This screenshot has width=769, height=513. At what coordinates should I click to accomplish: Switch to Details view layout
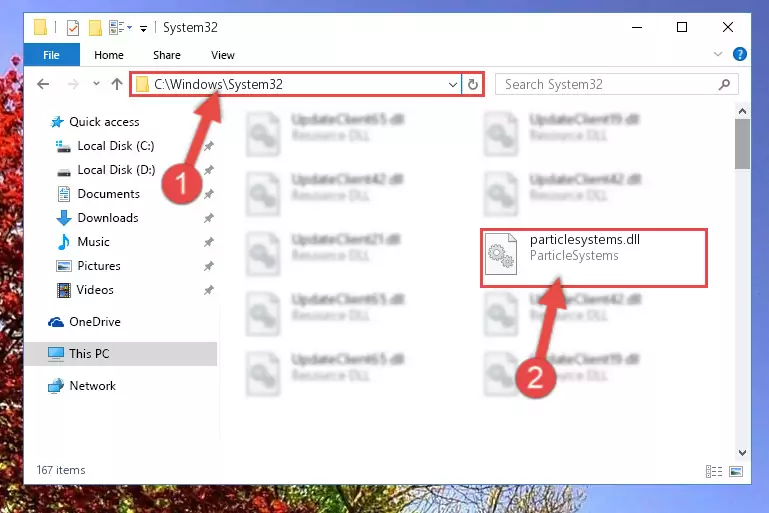pyautogui.click(x=714, y=471)
